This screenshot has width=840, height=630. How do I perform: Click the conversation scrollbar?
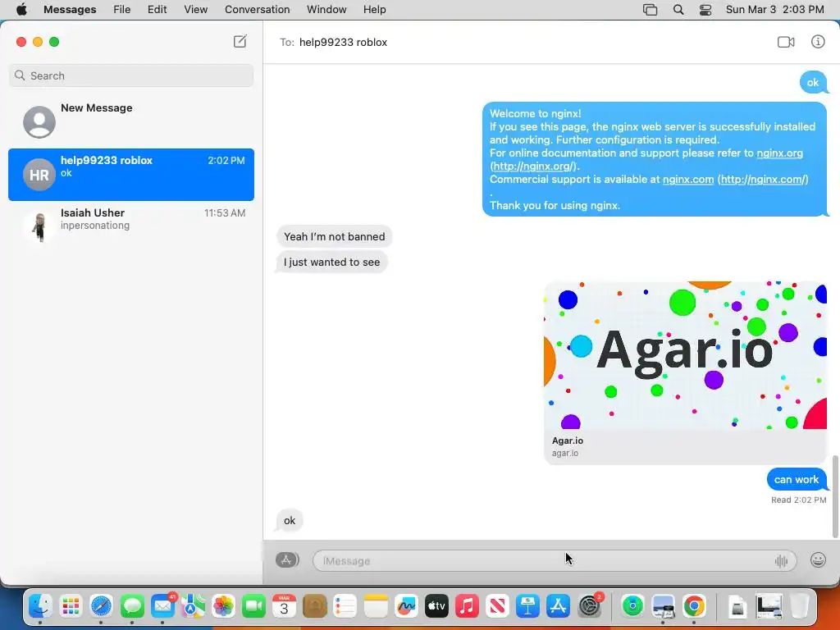click(x=834, y=495)
